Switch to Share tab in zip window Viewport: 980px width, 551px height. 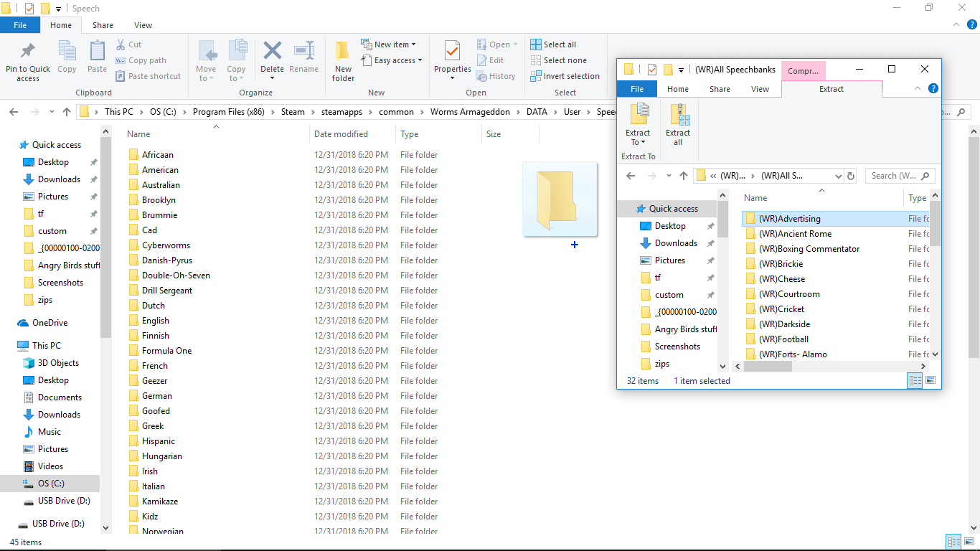pyautogui.click(x=720, y=89)
